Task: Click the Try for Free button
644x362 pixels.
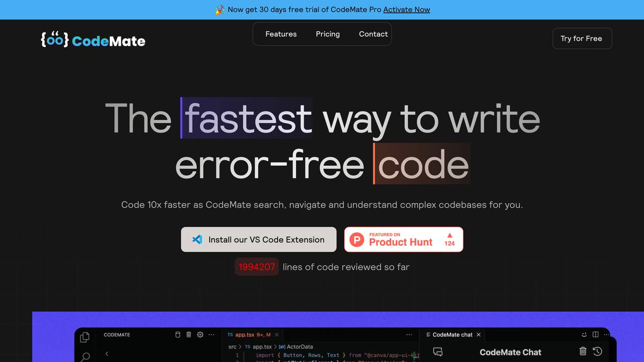Action: [582, 38]
